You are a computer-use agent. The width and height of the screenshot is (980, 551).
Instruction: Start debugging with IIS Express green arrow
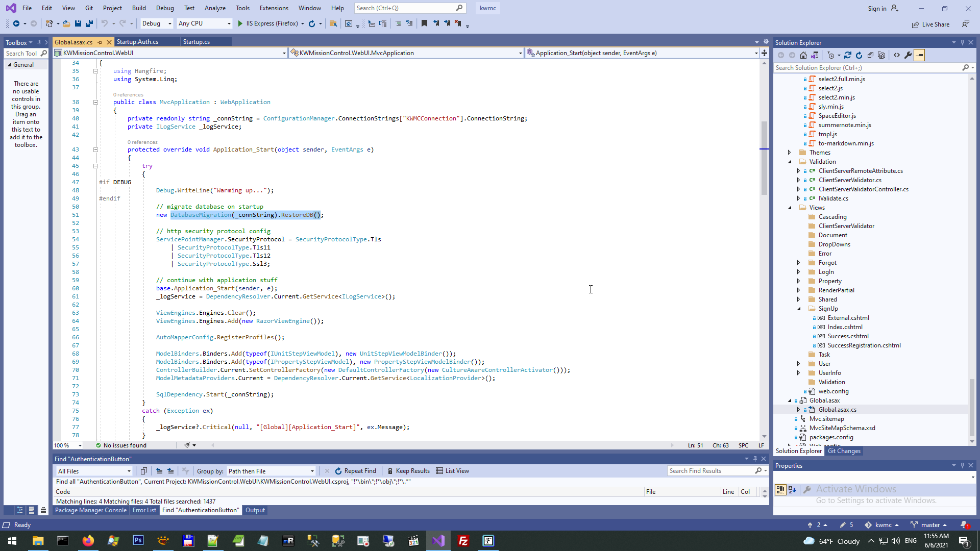240,23
